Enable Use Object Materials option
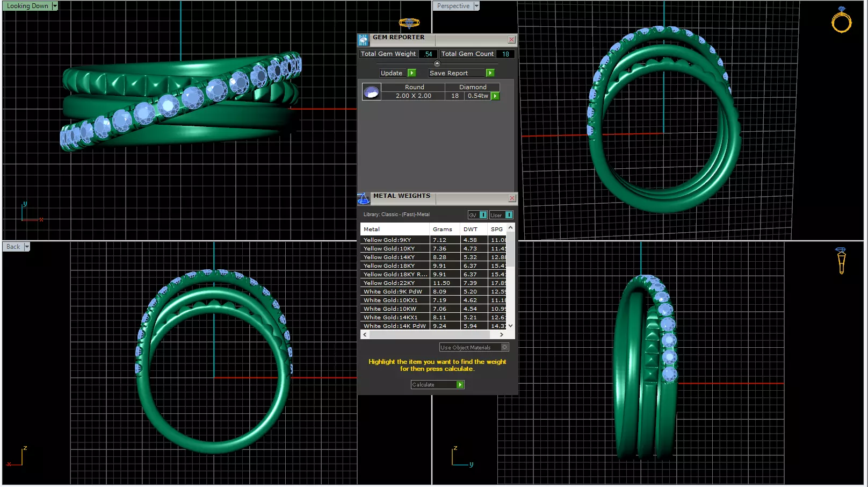Screen dimensions: 868x487 click(474, 347)
